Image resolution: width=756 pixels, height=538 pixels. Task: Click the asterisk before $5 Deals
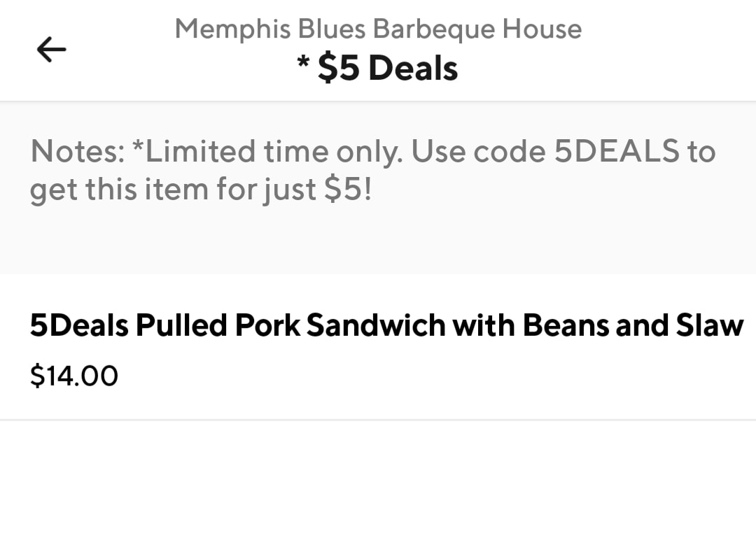point(302,65)
